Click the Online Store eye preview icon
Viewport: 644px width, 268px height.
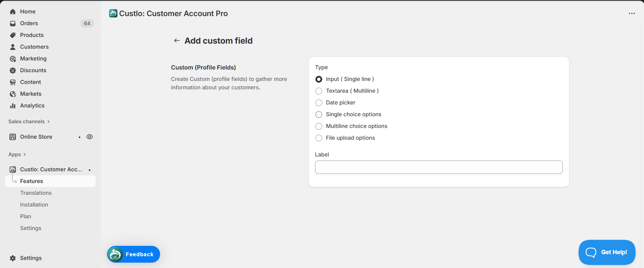tap(90, 137)
